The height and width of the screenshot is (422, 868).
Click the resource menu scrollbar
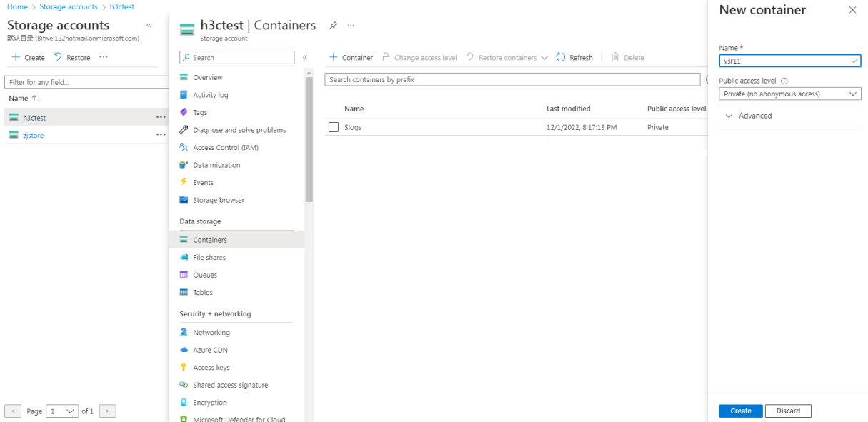pyautogui.click(x=309, y=139)
